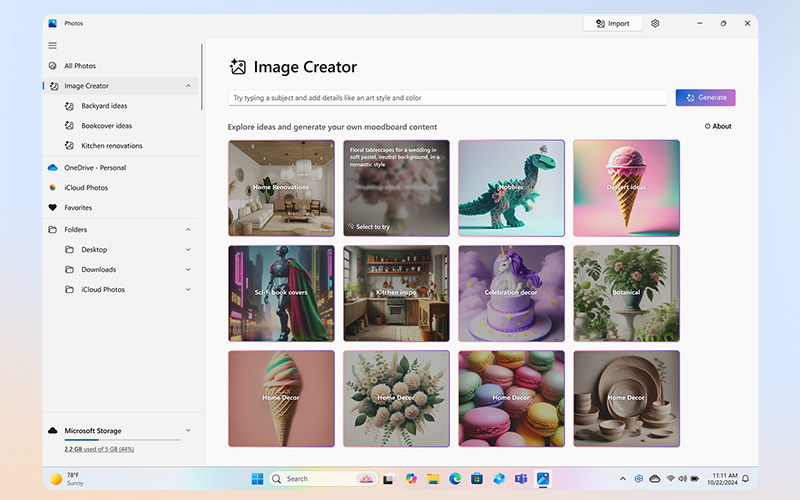
Task: Expand the Microsoft Storage chevron
Action: 188,430
